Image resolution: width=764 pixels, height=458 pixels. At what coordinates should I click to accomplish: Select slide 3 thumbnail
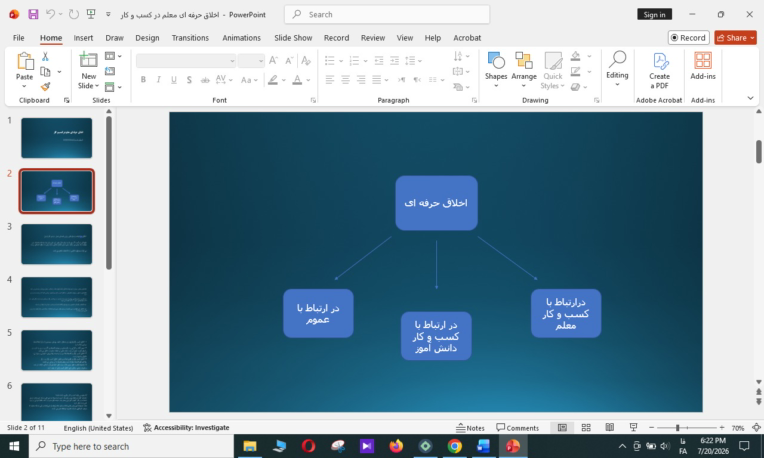pos(57,244)
